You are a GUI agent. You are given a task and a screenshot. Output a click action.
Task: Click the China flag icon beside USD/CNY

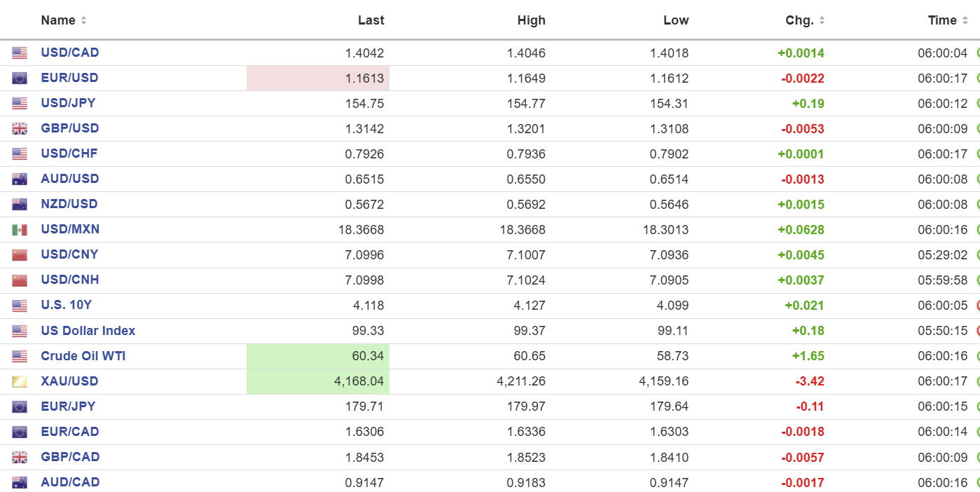tap(20, 255)
